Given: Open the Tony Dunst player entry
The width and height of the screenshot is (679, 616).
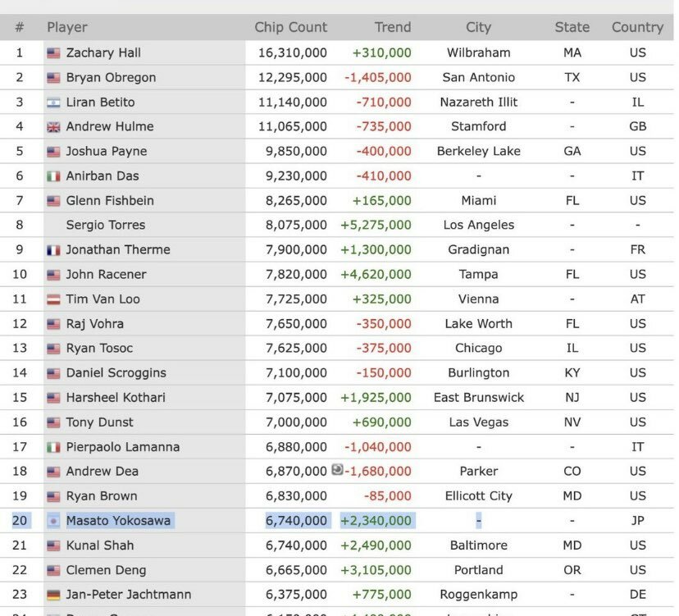Looking at the screenshot, I should click(99, 422).
